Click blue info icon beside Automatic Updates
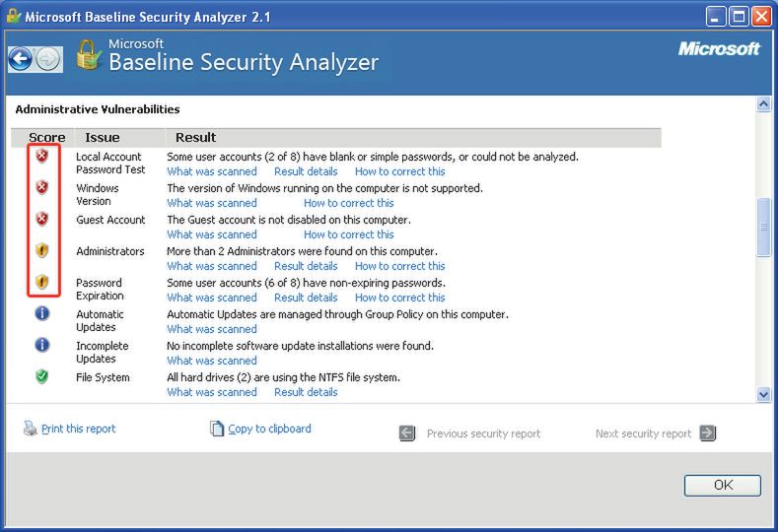778x532 pixels. [41, 314]
